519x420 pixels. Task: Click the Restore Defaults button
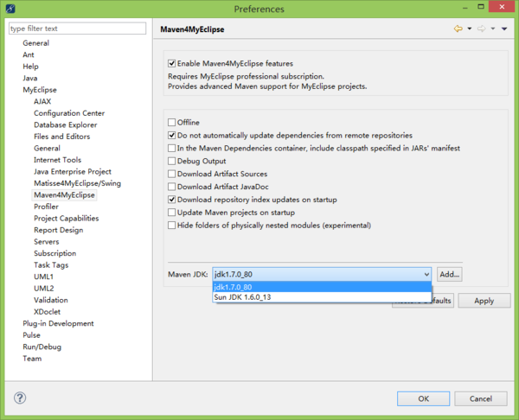(x=423, y=301)
